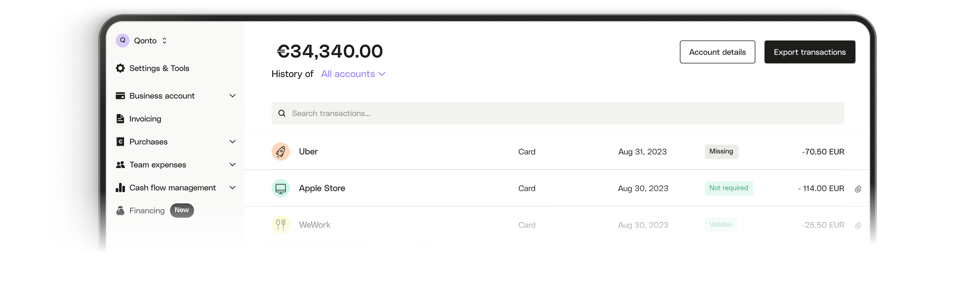Open the Purchases icon in the sidebar
Image resolution: width=980 pixels, height=286 pixels.
(x=120, y=142)
